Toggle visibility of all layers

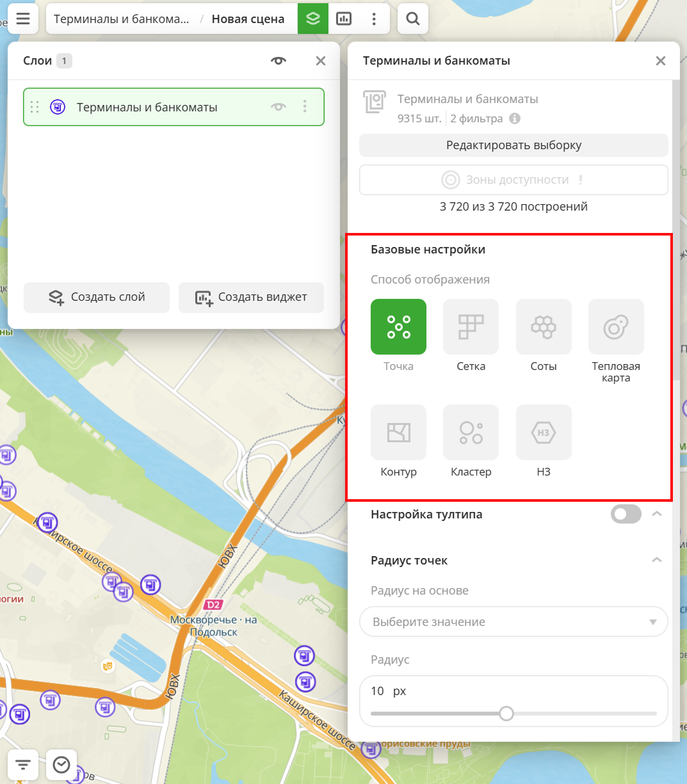(279, 61)
